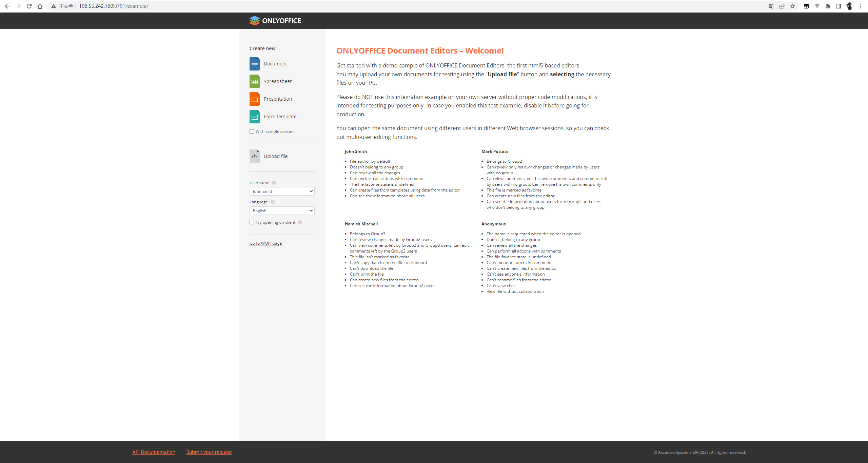Click the teal Form template icon
This screenshot has width=868, height=463.
coord(254,117)
